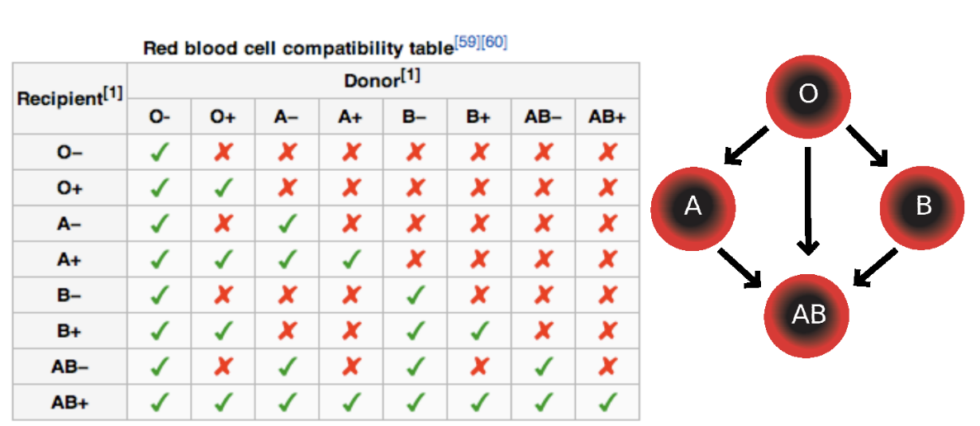Click red X for O- recipient, AB+ donor
This screenshot has width=980, height=426.
coord(607,152)
